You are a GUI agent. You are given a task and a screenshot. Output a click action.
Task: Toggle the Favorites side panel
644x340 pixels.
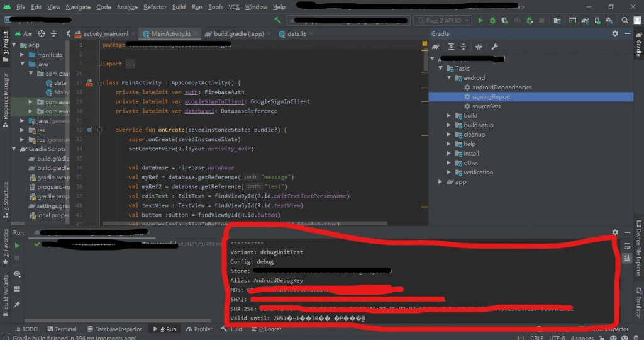5,246
